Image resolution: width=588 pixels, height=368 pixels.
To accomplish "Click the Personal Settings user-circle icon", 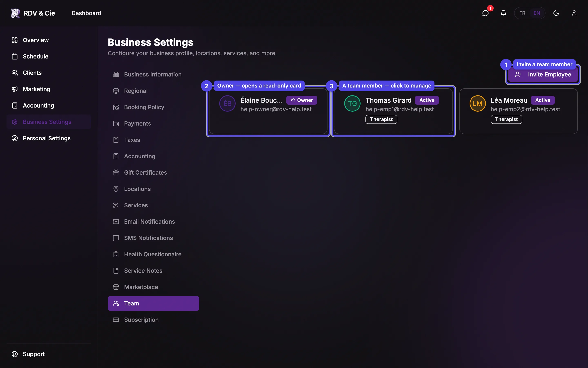I will (14, 138).
